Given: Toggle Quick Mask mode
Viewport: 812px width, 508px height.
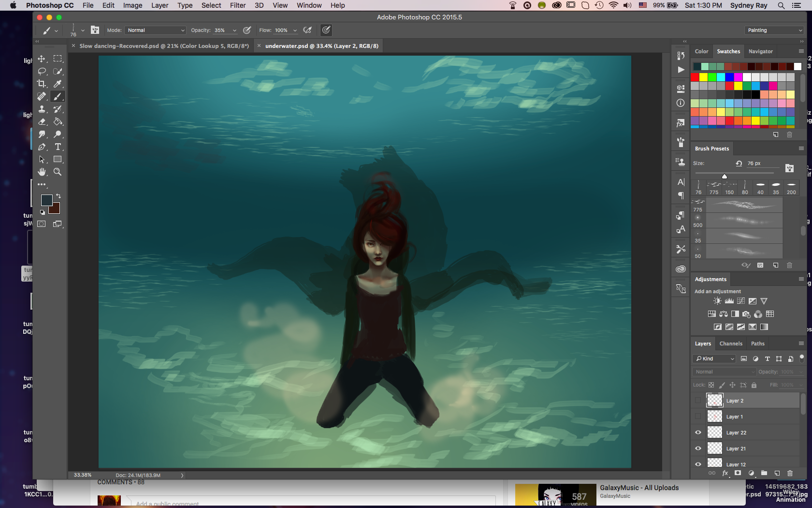Looking at the screenshot, I should (x=42, y=224).
